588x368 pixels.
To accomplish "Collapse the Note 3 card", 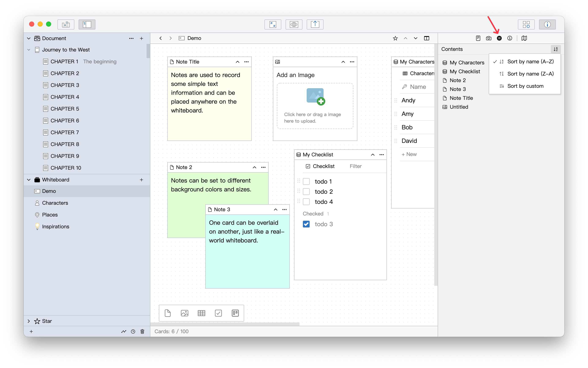I will coord(275,210).
